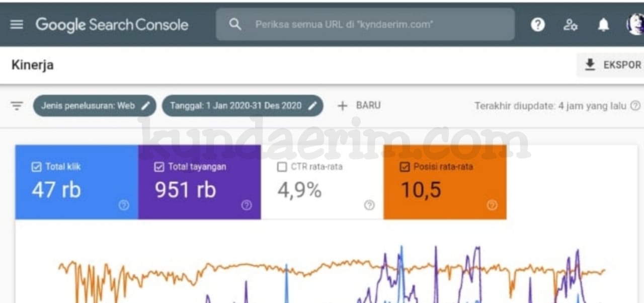
Task: Add a new filter with BARU
Action: coord(359,106)
